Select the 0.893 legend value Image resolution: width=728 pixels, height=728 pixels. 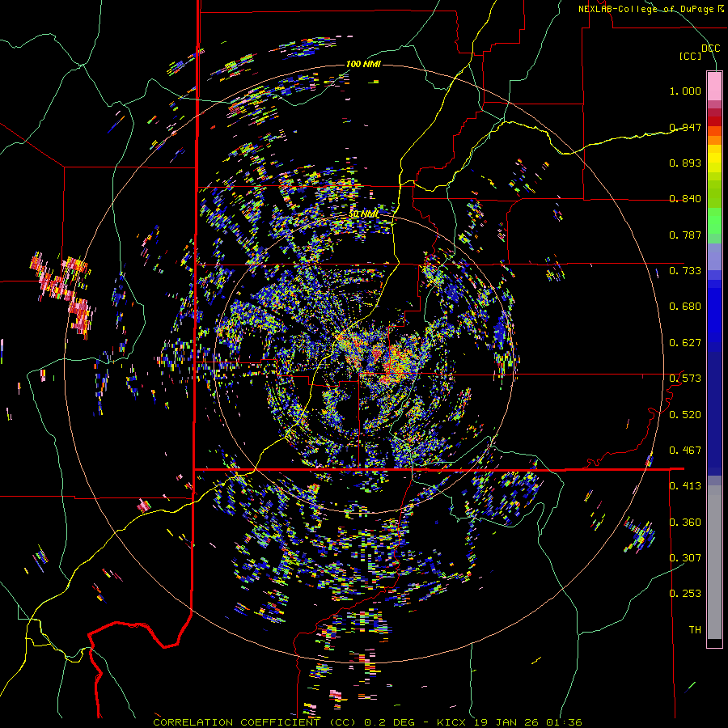685,163
